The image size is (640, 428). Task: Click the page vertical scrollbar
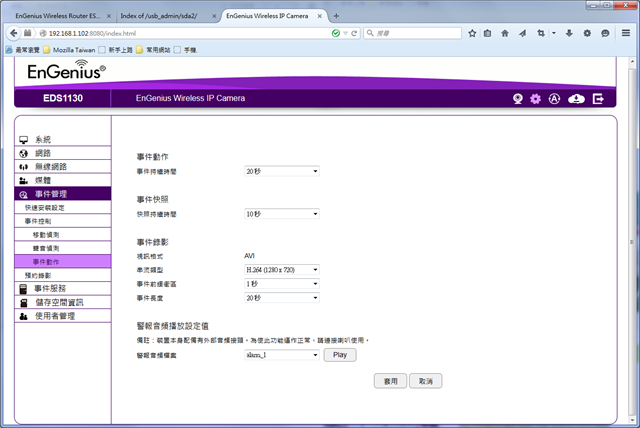coord(632,242)
